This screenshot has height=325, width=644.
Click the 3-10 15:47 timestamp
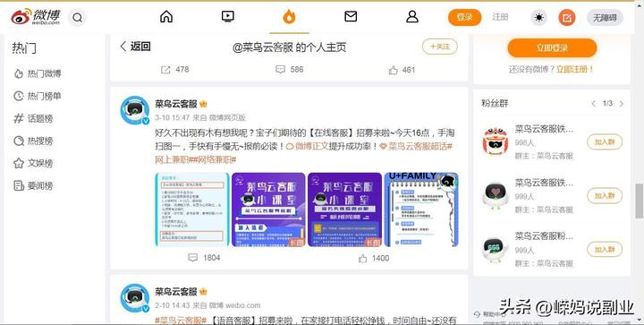(x=172, y=118)
